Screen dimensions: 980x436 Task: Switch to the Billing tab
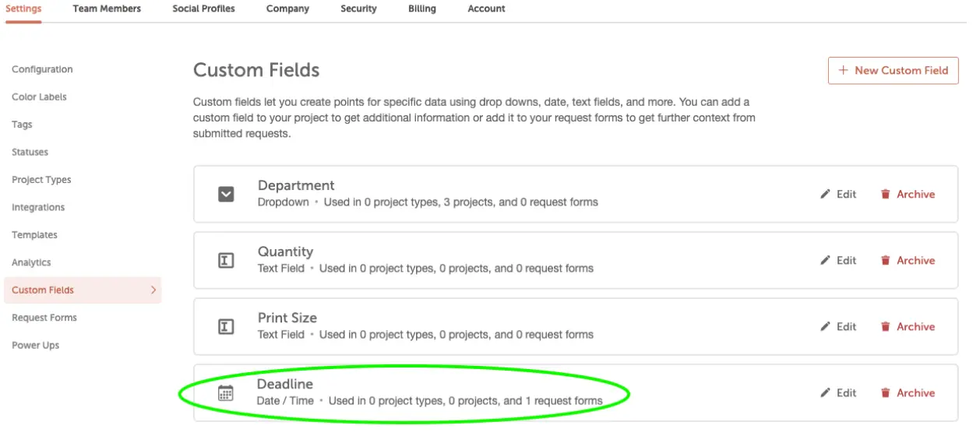pos(422,9)
